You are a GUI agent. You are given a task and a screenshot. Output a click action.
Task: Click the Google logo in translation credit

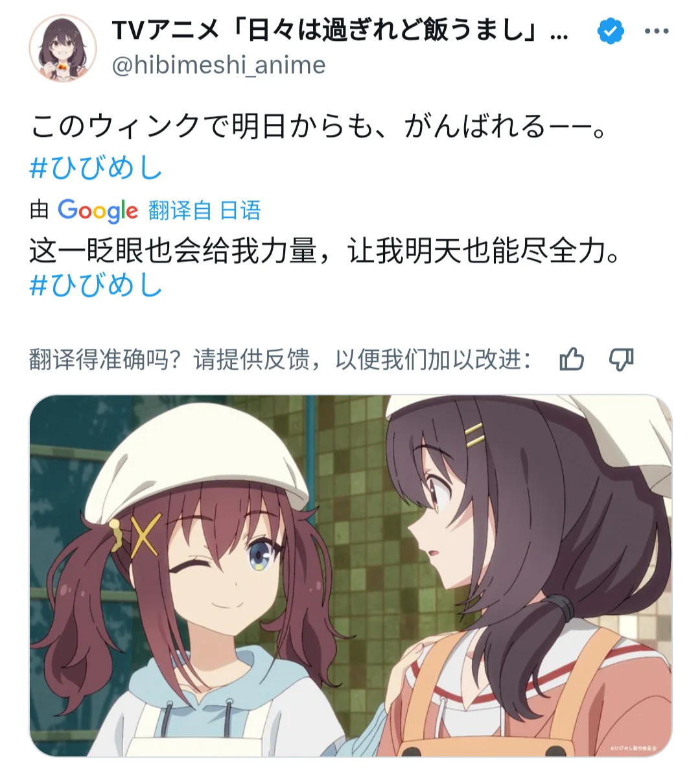(98, 211)
